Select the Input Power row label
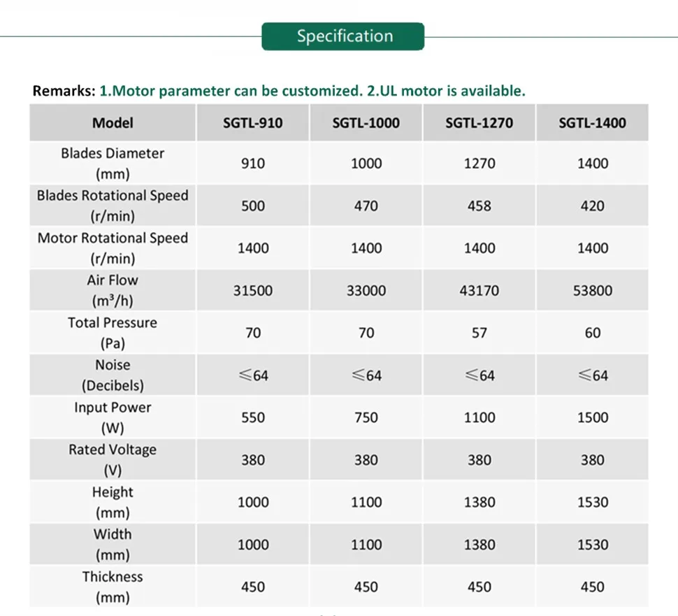 tap(113, 417)
